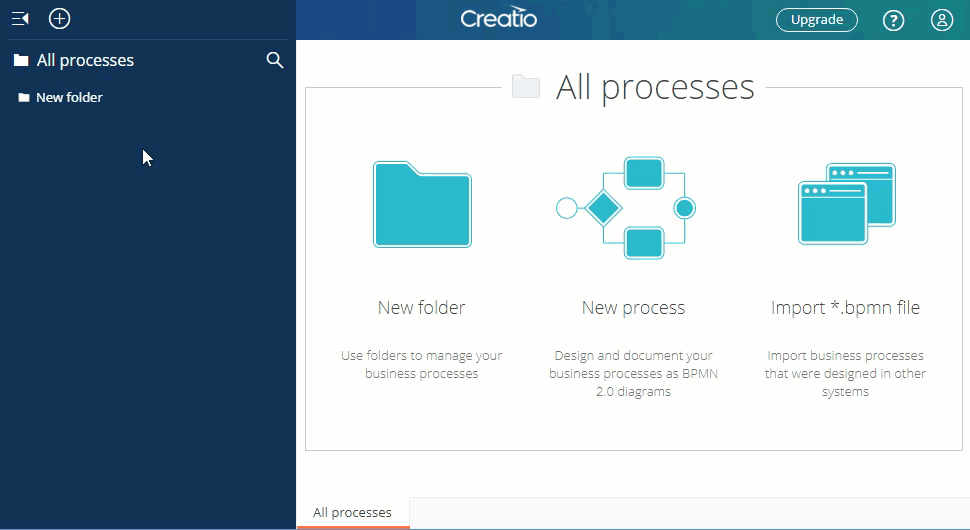Click the Creatio logo

(499, 19)
